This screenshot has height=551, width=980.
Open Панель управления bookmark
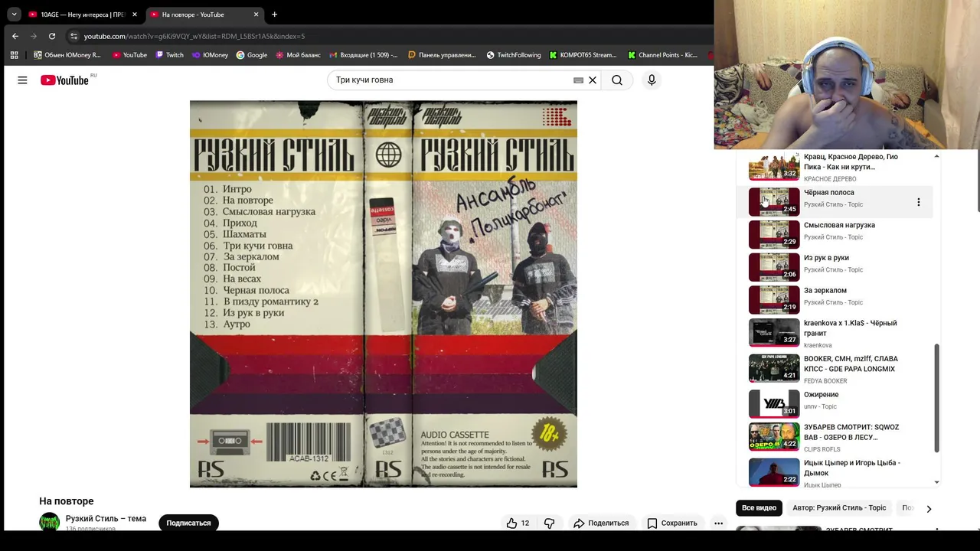[443, 55]
